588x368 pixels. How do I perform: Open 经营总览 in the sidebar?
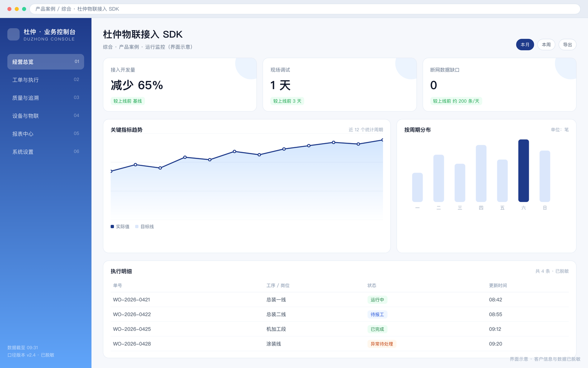(46, 62)
